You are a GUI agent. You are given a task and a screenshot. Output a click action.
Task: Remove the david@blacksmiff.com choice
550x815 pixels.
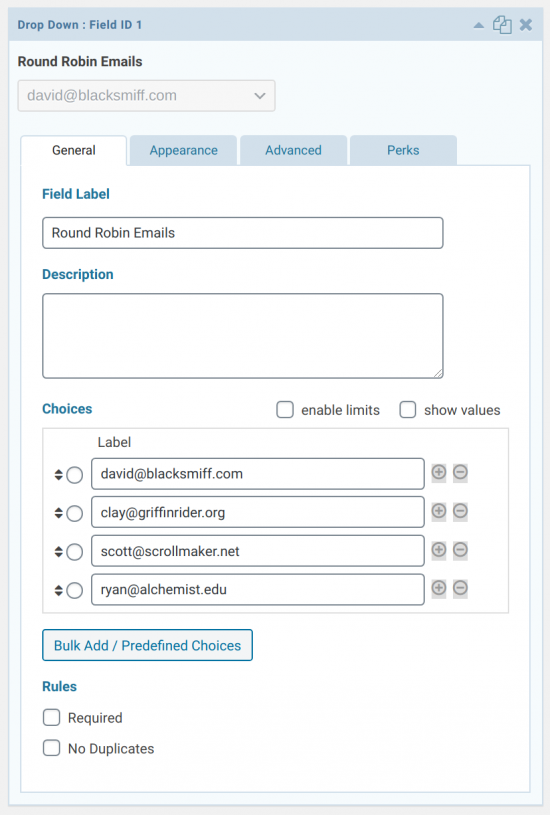click(x=460, y=472)
